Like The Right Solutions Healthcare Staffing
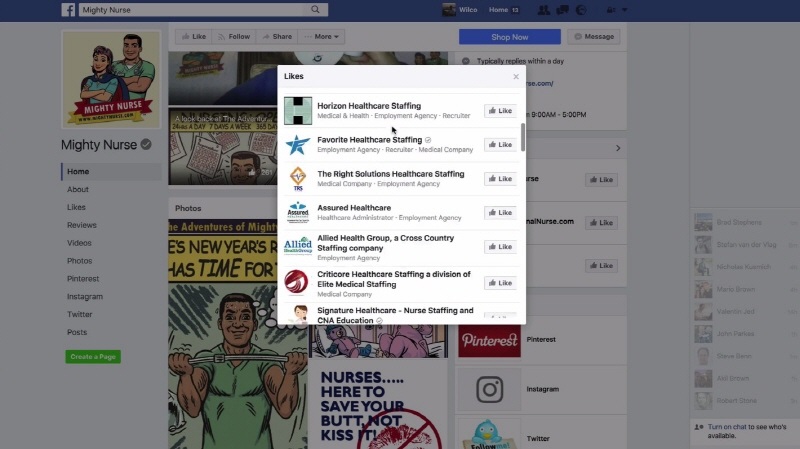800x449 pixels. (500, 179)
